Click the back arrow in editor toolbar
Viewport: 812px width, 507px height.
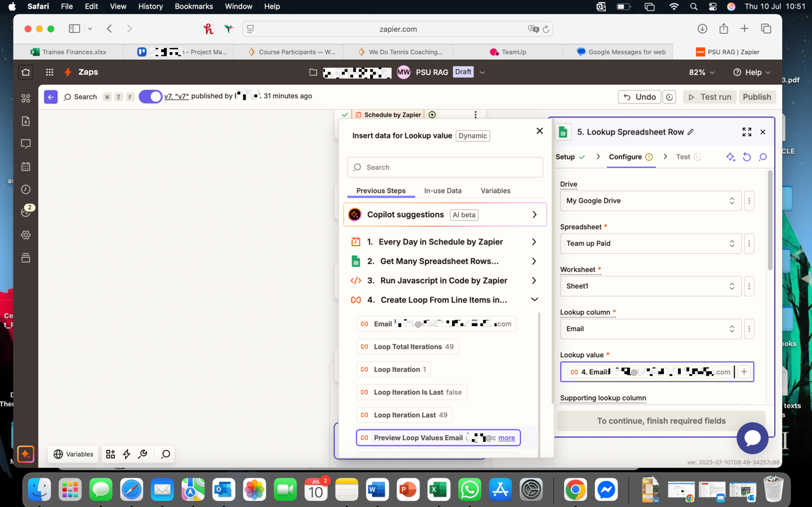[x=51, y=97]
